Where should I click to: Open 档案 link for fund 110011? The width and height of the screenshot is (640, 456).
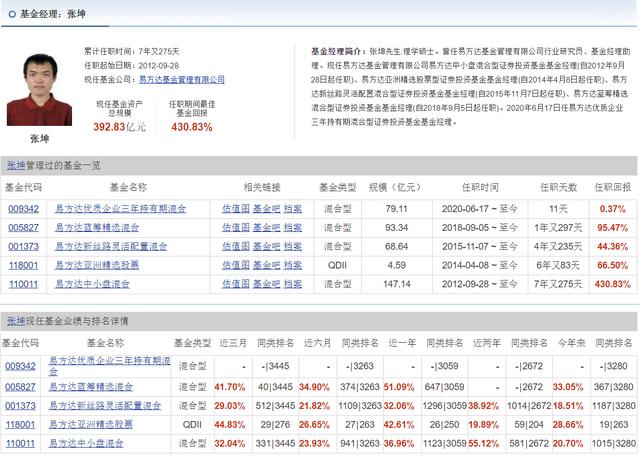[x=293, y=284]
